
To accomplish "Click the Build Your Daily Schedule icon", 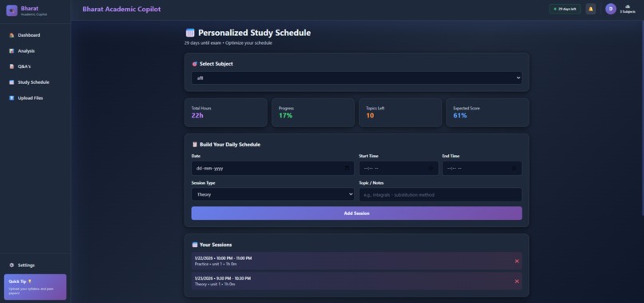I will [x=195, y=145].
